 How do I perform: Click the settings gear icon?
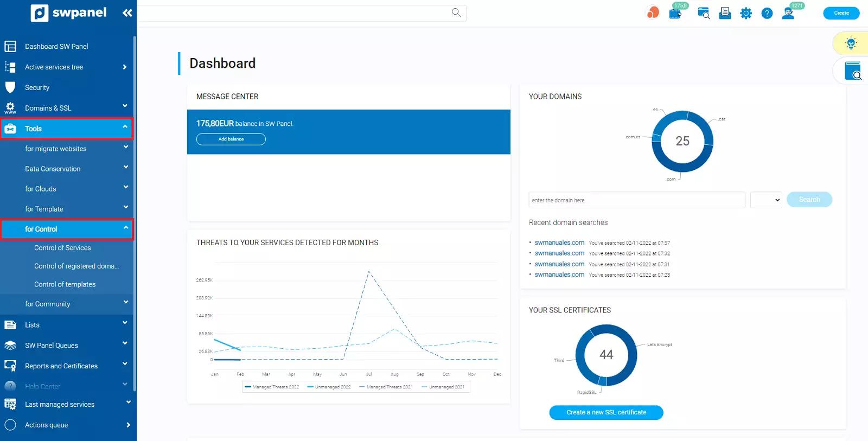[746, 14]
